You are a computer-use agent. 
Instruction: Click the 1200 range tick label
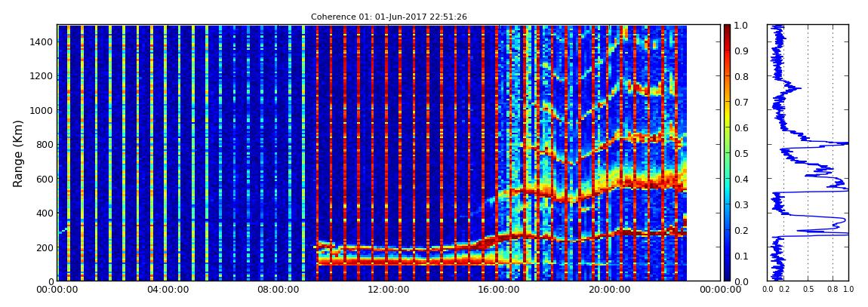coord(41,76)
